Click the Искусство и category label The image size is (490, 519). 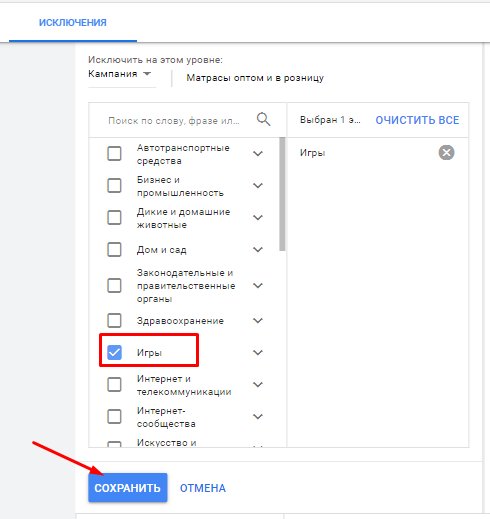click(166, 443)
